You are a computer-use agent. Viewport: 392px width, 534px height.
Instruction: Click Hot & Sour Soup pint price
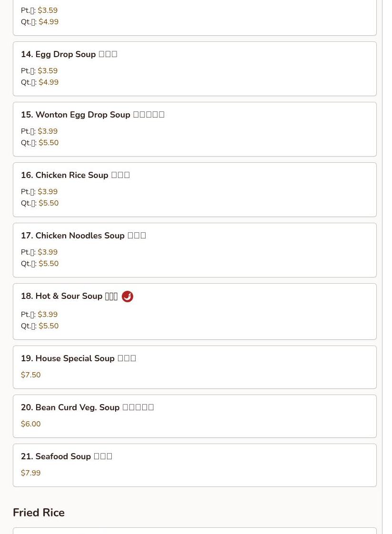click(48, 315)
